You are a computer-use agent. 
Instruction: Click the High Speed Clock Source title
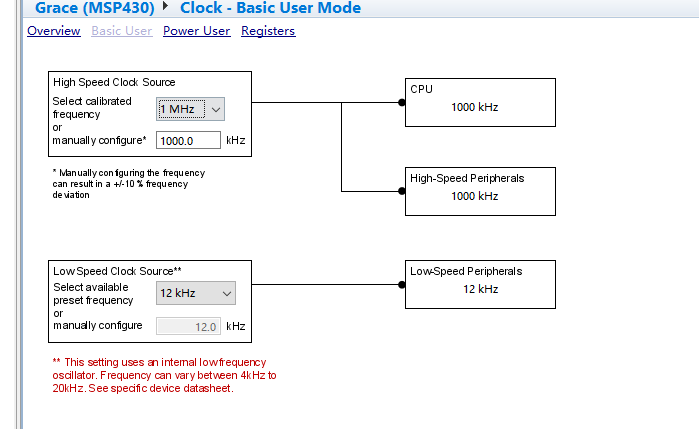click(114, 82)
